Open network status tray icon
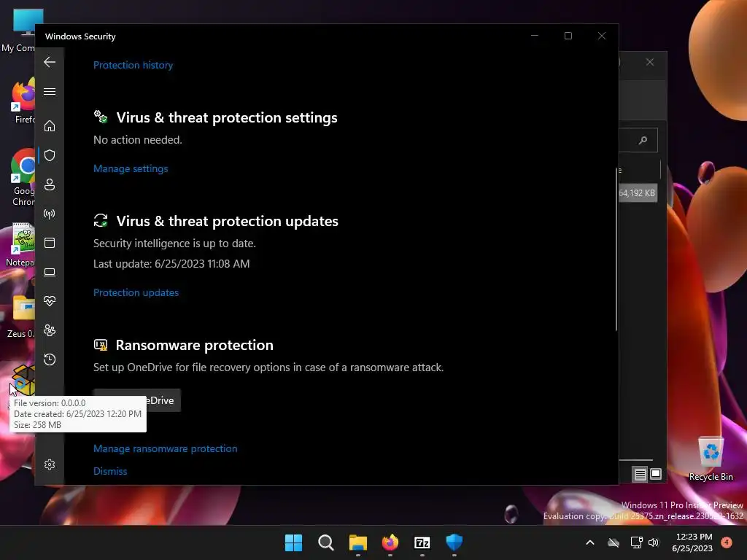This screenshot has height=560, width=747. click(636, 542)
